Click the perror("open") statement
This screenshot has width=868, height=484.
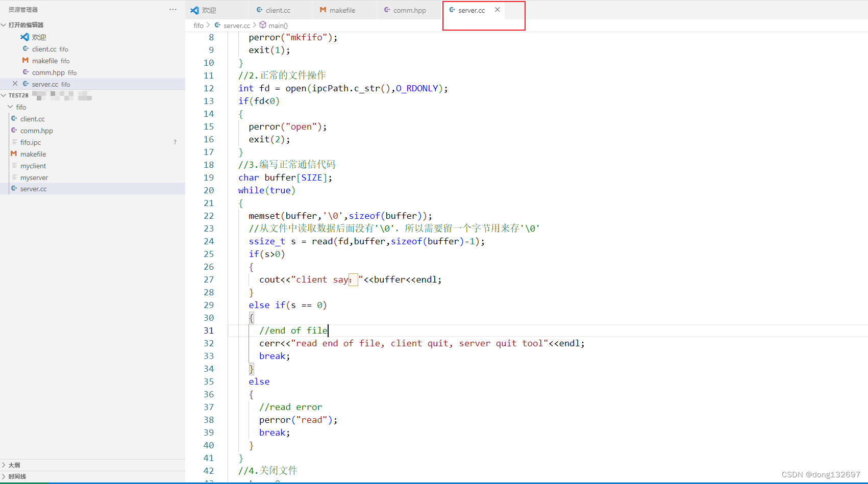288,126
